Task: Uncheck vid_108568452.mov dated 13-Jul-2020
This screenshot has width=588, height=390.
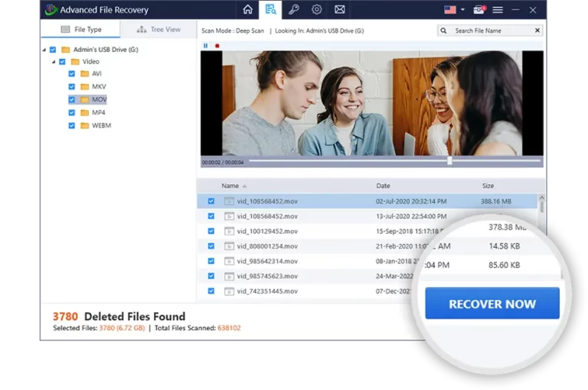Action: (211, 216)
